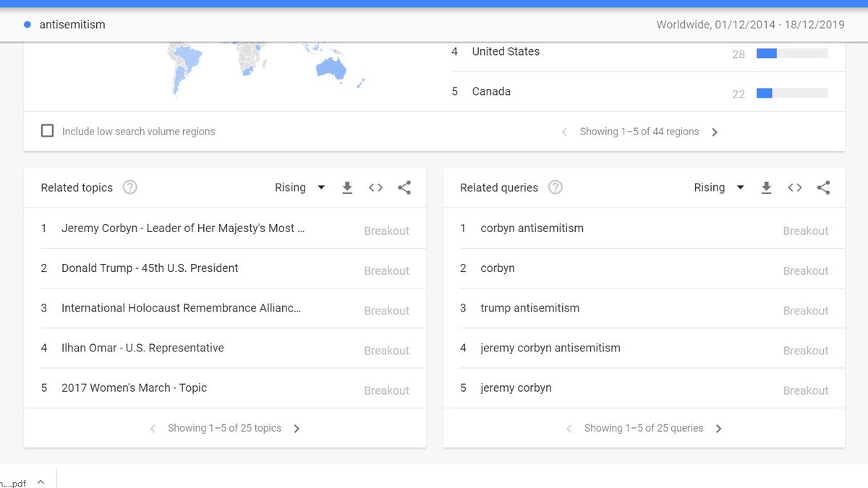Click Breakout value for Ilhan Omar
The image size is (868, 488).
[386, 351]
